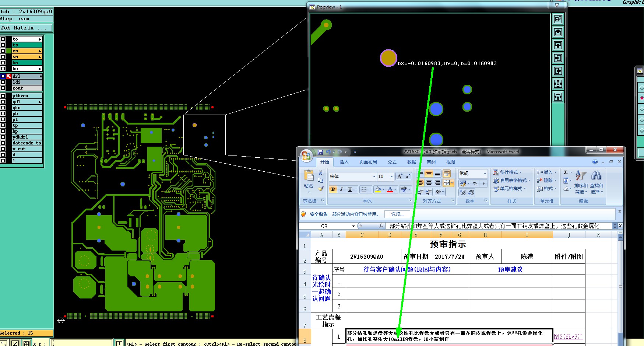Click the Excel Help question mark icon
The image size is (644, 346).
595,162
